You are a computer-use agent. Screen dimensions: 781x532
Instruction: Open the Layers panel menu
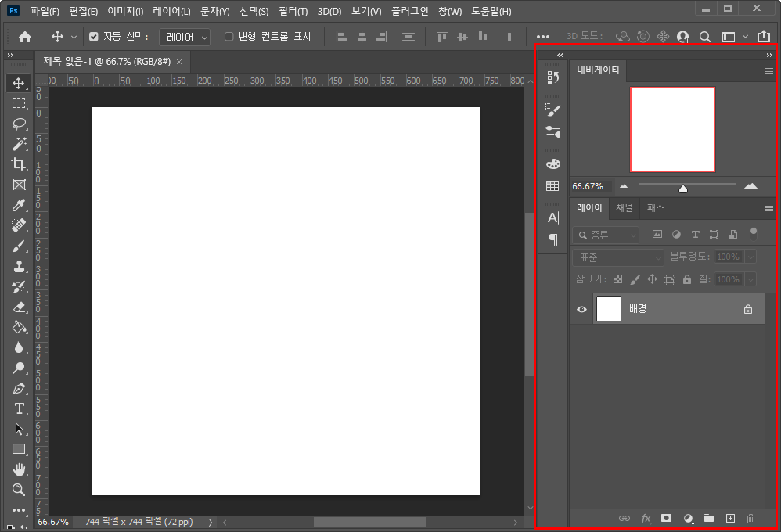pos(769,208)
